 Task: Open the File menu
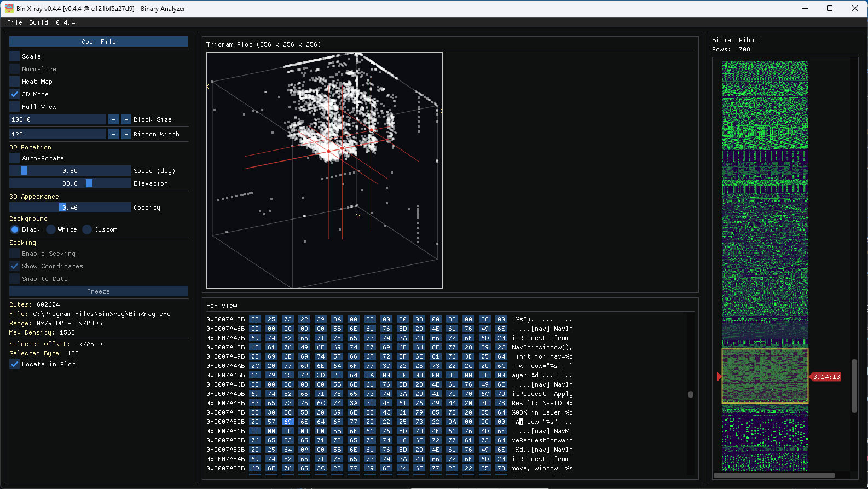pyautogui.click(x=15, y=22)
